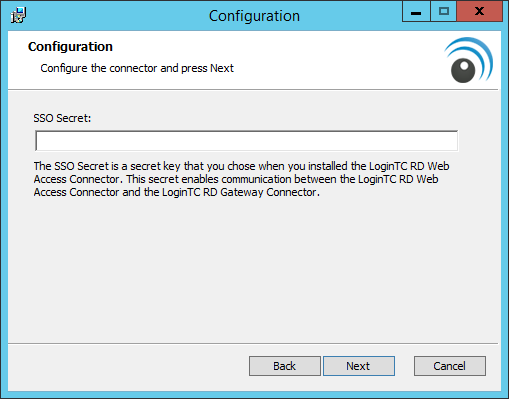509x399 pixels.
Task: Go to the next step with Next
Action: click(x=359, y=366)
